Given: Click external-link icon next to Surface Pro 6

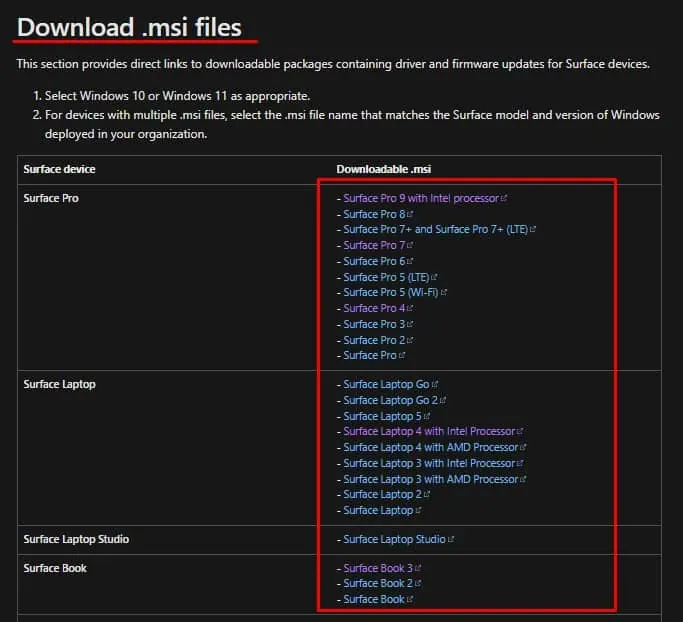Looking at the screenshot, I should 410,261.
